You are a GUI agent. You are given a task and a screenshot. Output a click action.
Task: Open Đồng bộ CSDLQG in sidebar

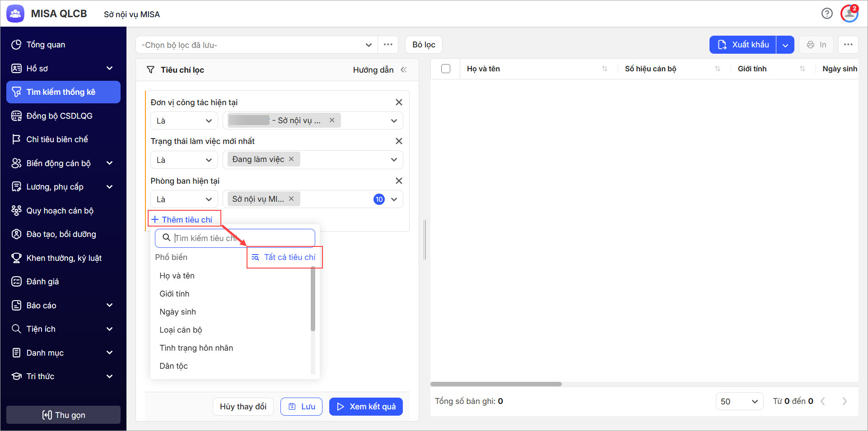tap(59, 116)
